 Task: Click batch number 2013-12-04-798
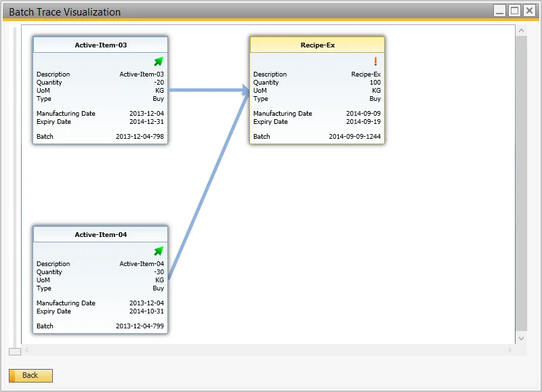(140, 137)
